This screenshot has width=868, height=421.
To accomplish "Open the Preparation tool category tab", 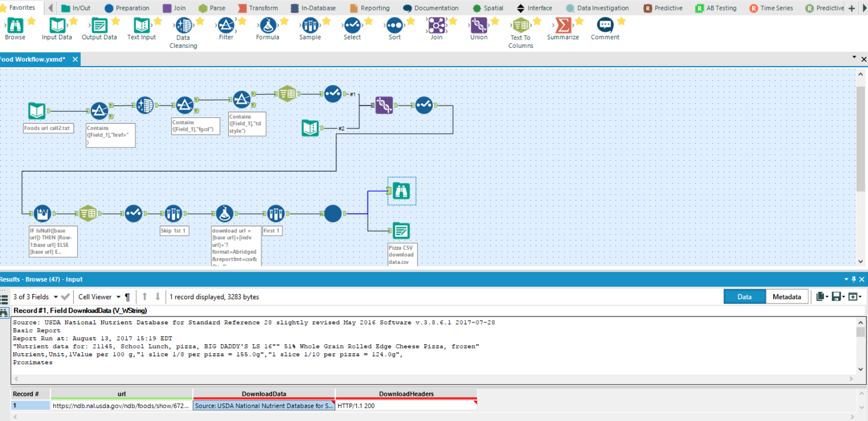I will (127, 8).
